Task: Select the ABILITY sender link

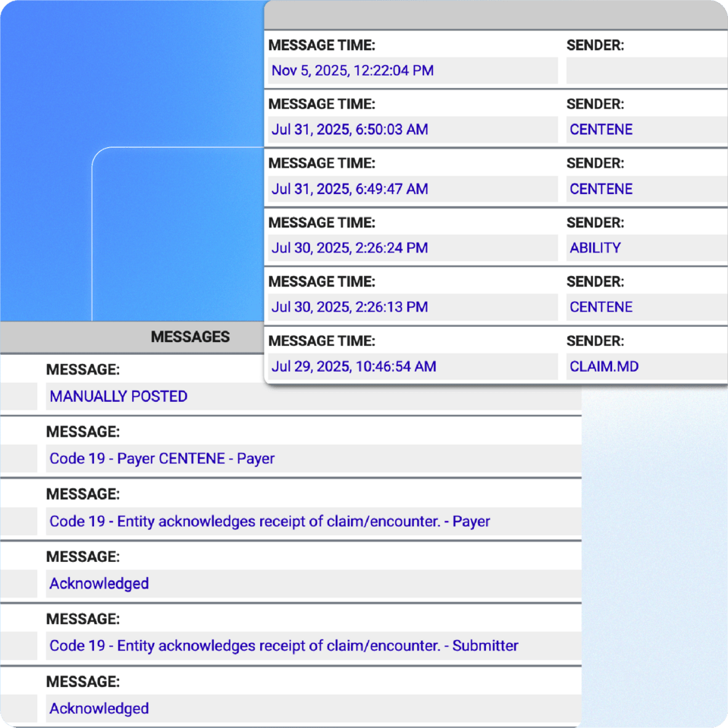Action: pyautogui.click(x=595, y=248)
